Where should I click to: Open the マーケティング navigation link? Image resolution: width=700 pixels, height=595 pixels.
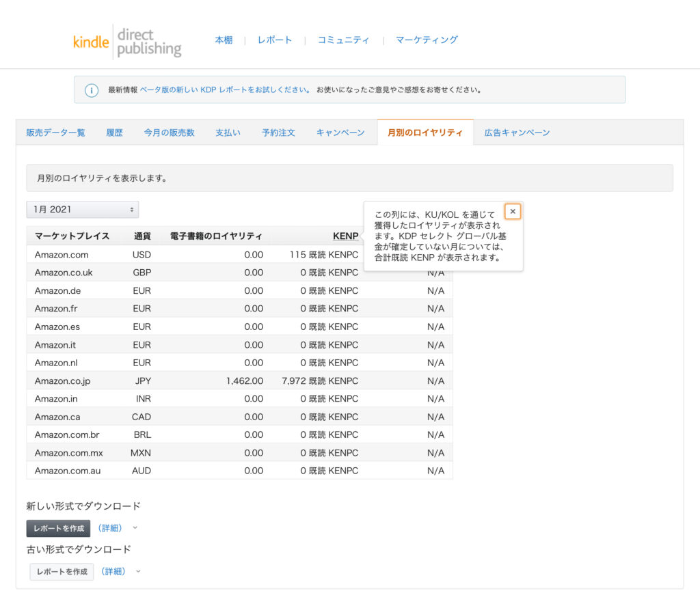[x=427, y=40]
